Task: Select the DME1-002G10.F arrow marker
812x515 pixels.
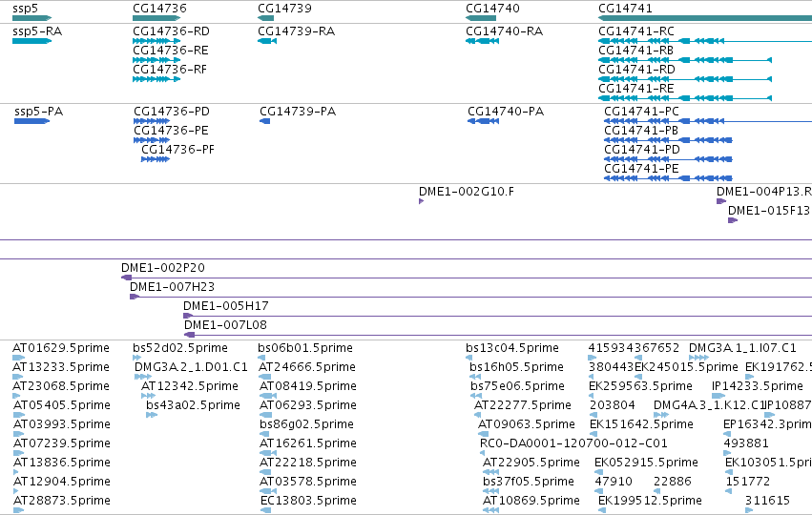Action: (x=421, y=201)
